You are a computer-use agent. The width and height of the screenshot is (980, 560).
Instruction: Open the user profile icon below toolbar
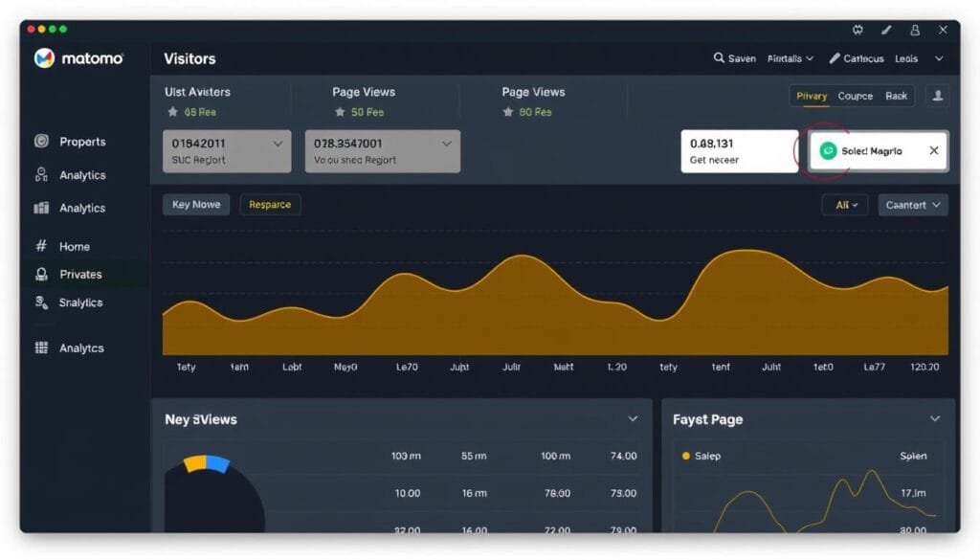(x=938, y=96)
